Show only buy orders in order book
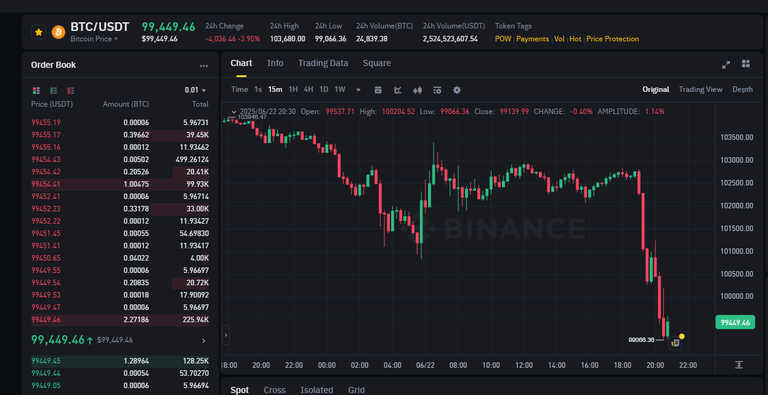The height and width of the screenshot is (395, 768). click(x=53, y=90)
